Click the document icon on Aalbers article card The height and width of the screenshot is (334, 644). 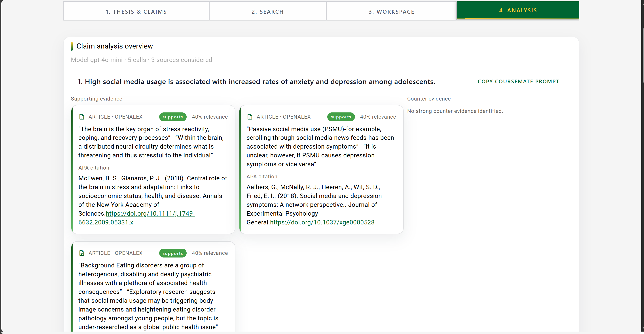(x=250, y=117)
